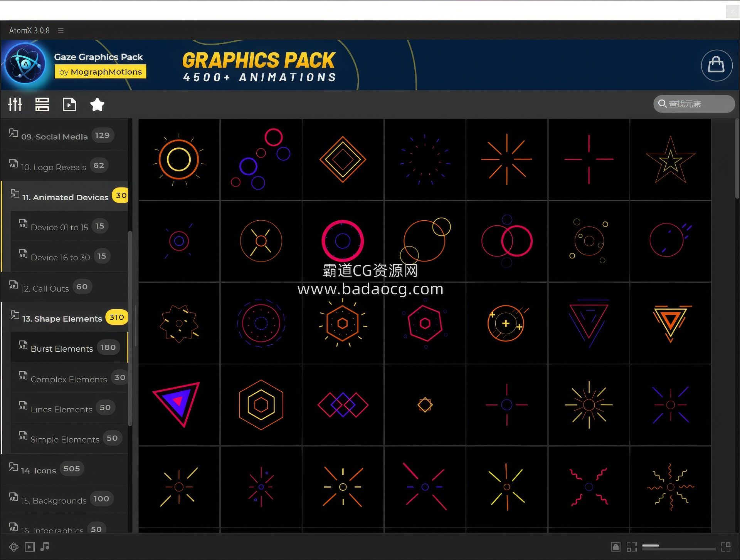Select the wavy squiggle burst thumbnail
The image size is (740, 560).
(x=671, y=487)
